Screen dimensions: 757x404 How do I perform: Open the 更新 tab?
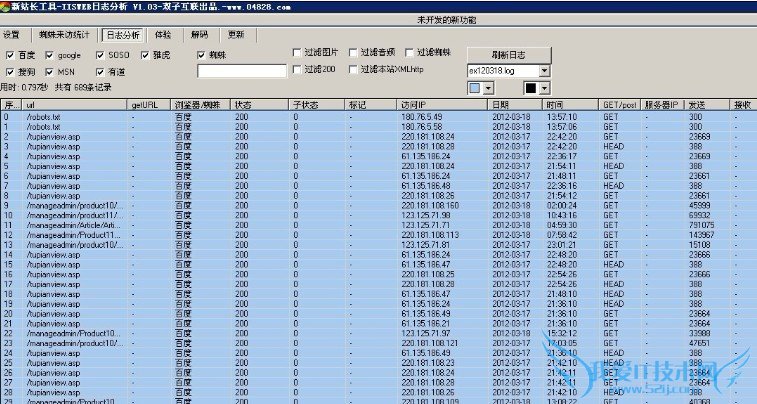pyautogui.click(x=236, y=35)
